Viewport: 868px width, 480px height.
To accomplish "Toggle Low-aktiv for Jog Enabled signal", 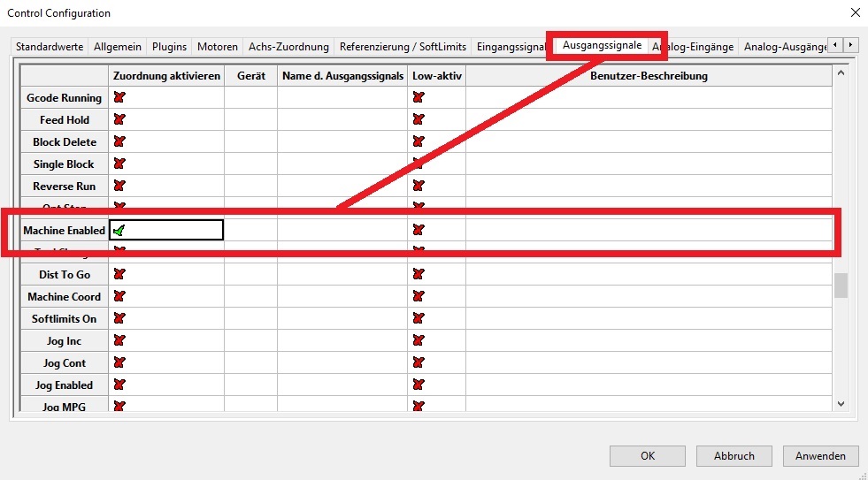I will (418, 385).
